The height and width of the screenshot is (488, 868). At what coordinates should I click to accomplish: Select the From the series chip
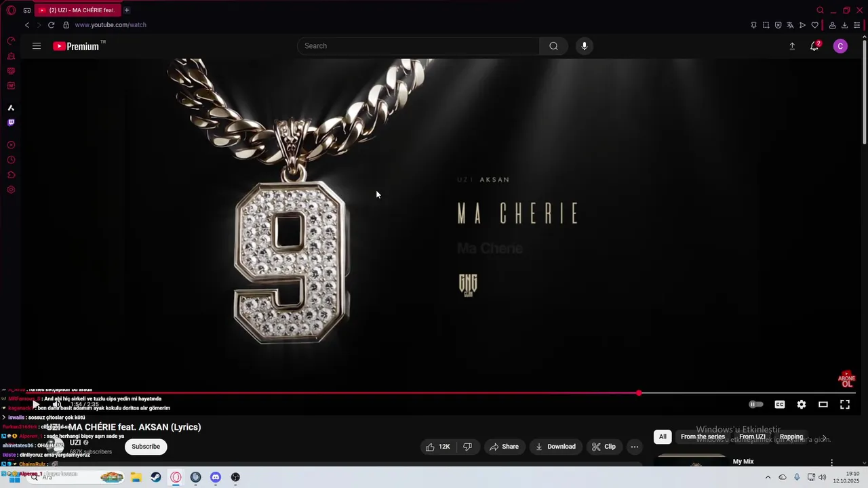pos(703,436)
